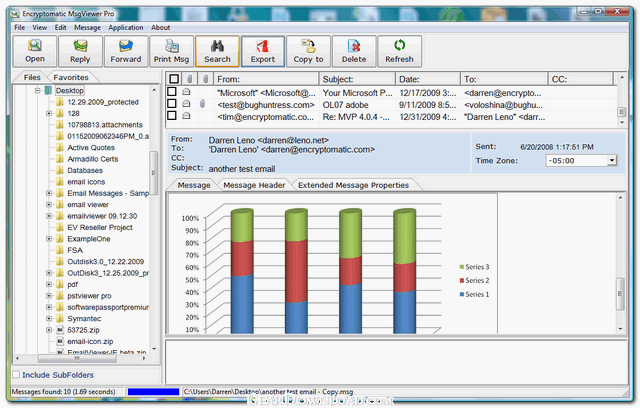Open the Message menu

click(87, 27)
